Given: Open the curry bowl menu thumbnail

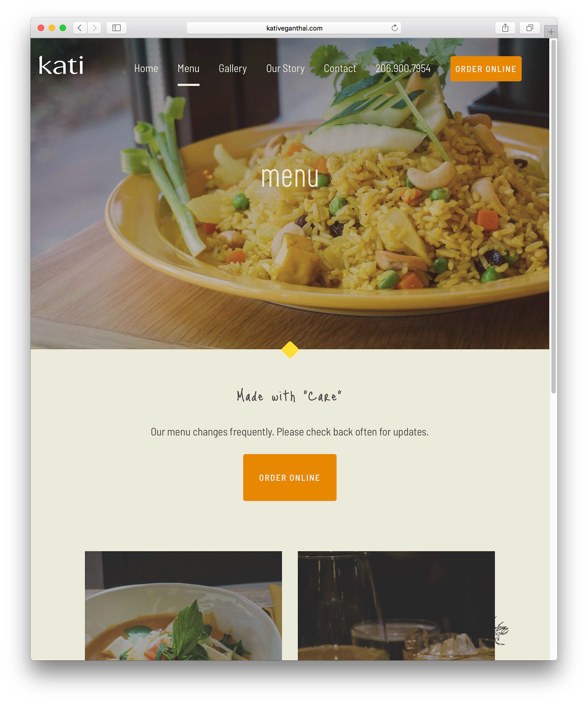Looking at the screenshot, I should click(x=183, y=605).
